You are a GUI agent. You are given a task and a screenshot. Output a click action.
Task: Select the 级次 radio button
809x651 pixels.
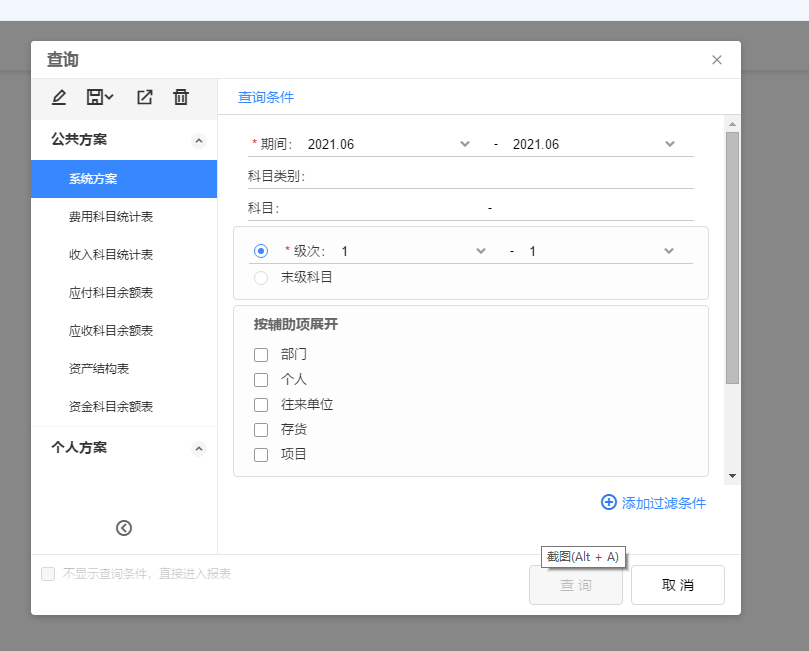point(261,251)
